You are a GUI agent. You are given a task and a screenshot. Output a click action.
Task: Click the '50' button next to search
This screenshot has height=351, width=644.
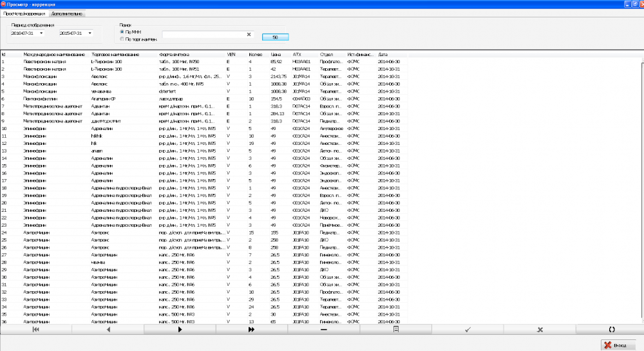point(275,37)
